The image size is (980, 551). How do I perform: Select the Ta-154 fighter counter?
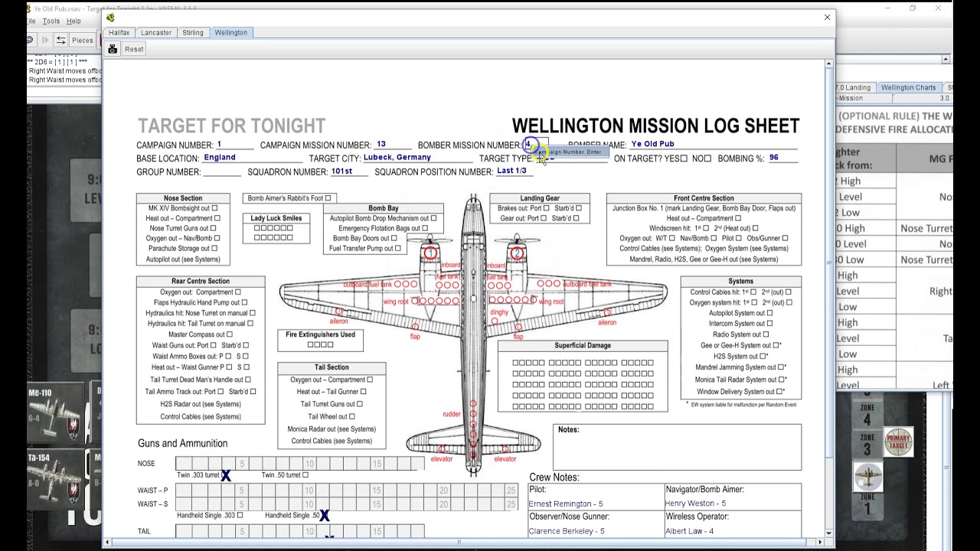tap(55, 478)
